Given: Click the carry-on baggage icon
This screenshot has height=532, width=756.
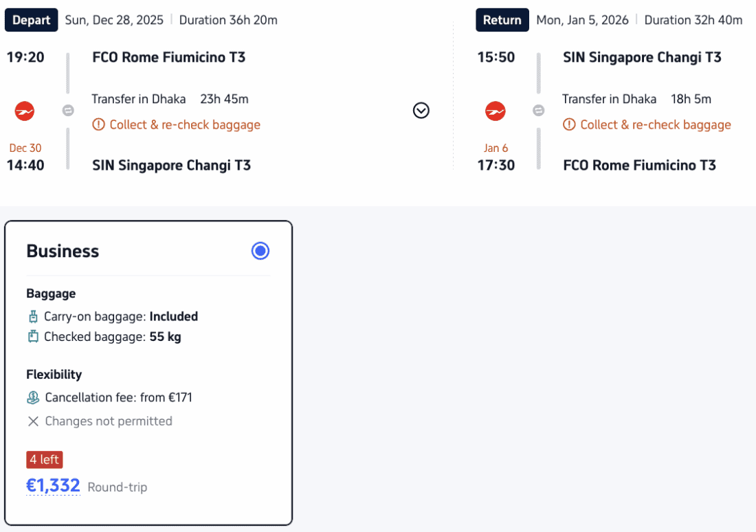Looking at the screenshot, I should tap(33, 317).
